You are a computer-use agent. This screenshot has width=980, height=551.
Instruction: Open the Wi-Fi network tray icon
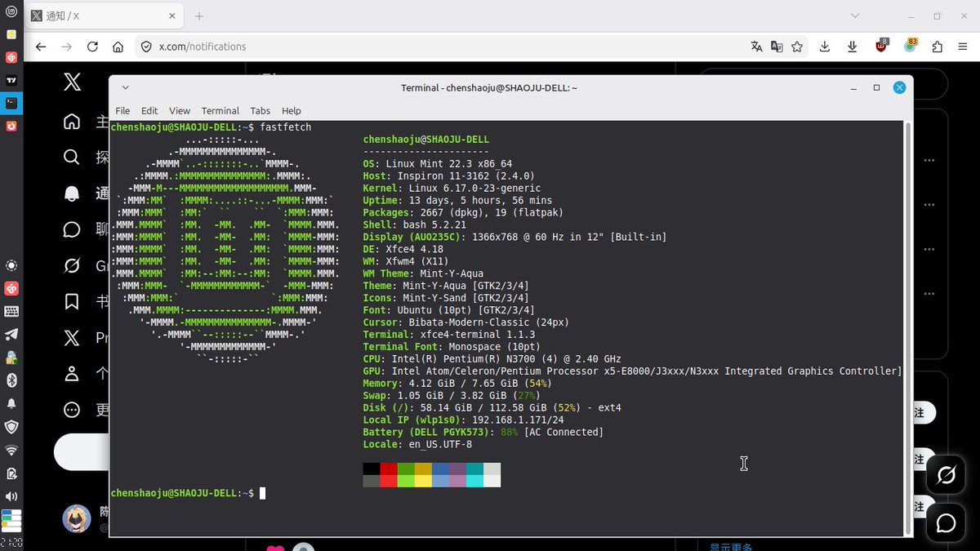11,450
